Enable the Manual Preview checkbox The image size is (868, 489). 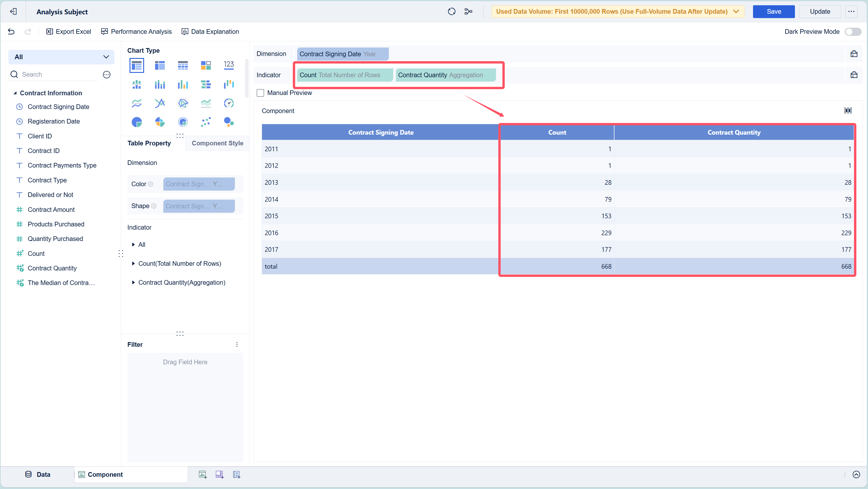click(x=260, y=93)
